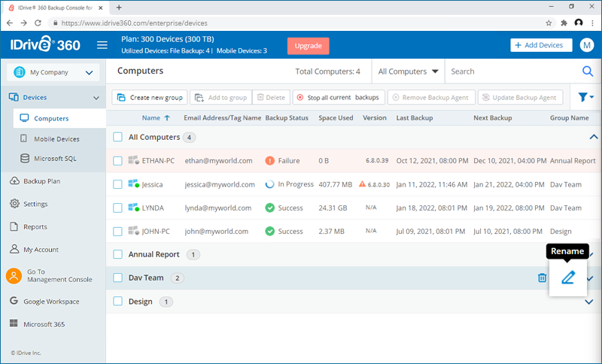Click the success checkmark icon for JOHN-PC
602x364 pixels.
(270, 232)
